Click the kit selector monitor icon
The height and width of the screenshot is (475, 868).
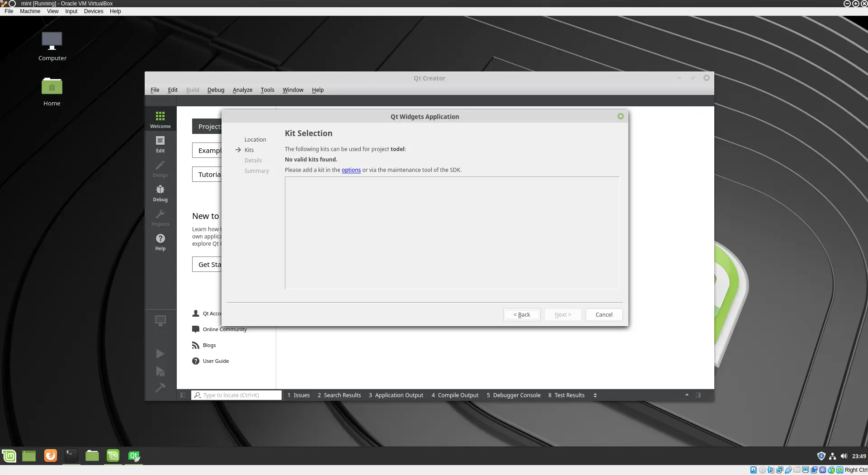point(160,321)
